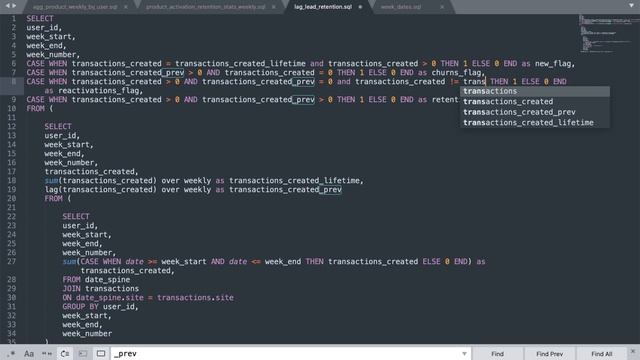Click unsaved dot on lag_lead_retention.sql tab
Image resolution: width=640 pixels, height=360 pixels.
click(360, 7)
